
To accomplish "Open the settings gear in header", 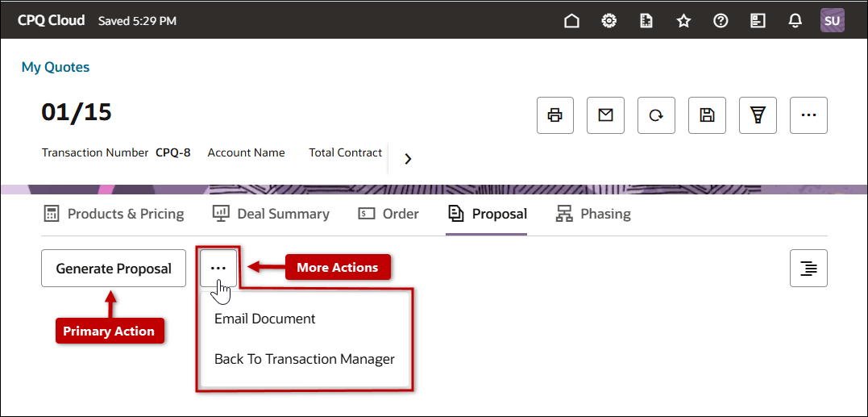I will click(609, 21).
